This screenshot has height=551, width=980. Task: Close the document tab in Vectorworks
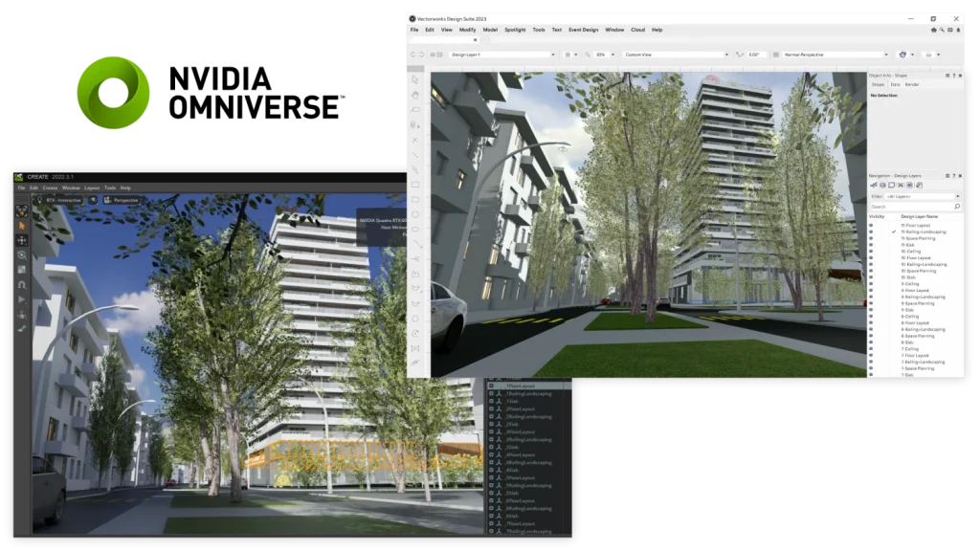click(475, 40)
